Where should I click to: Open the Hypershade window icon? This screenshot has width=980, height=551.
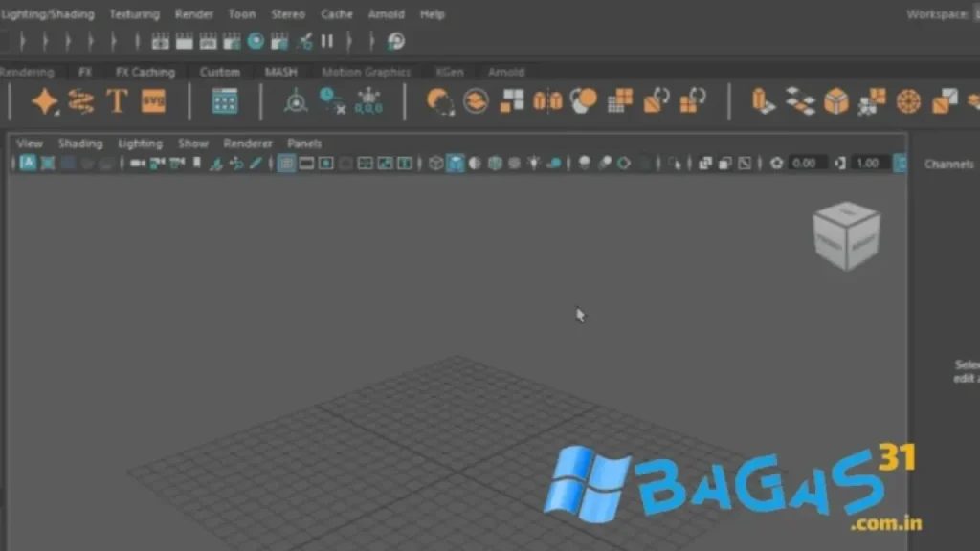pyautogui.click(x=256, y=41)
